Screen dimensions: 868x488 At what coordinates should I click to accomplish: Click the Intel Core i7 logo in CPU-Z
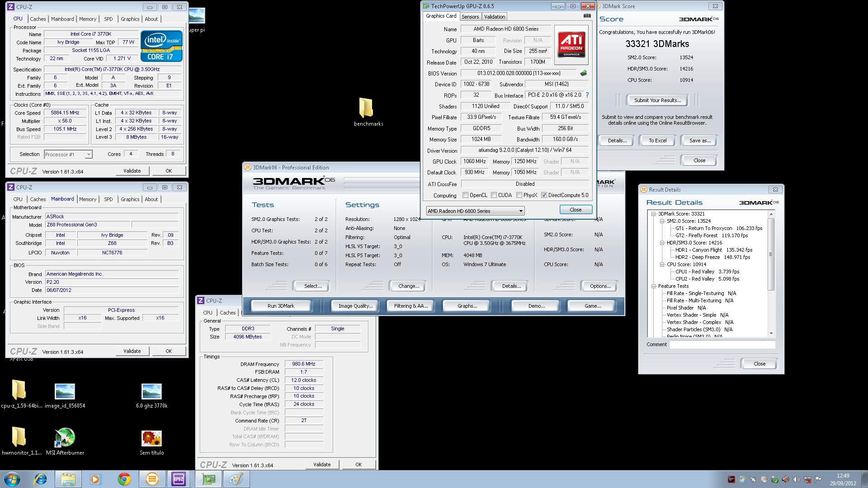tap(161, 46)
